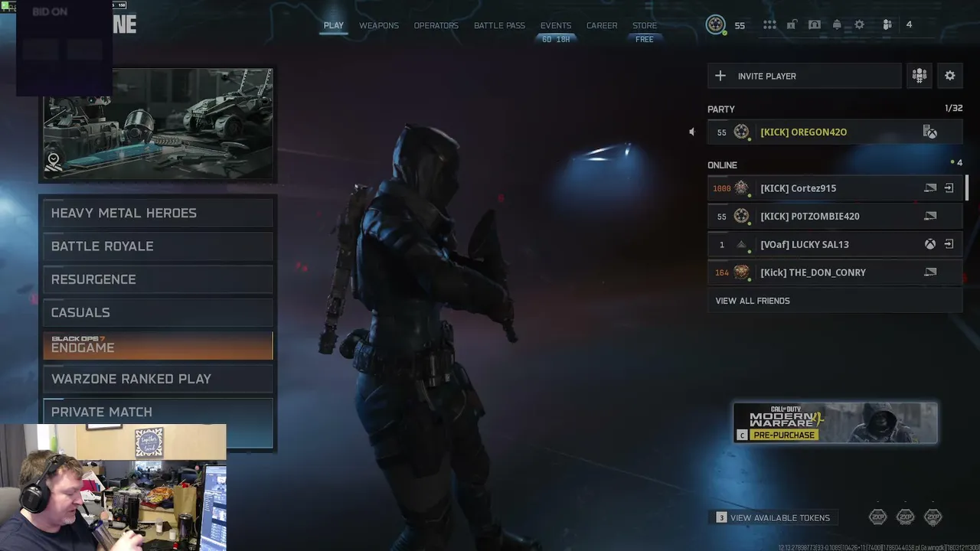
Task: Toggle the party voice speaker icon
Action: click(691, 132)
